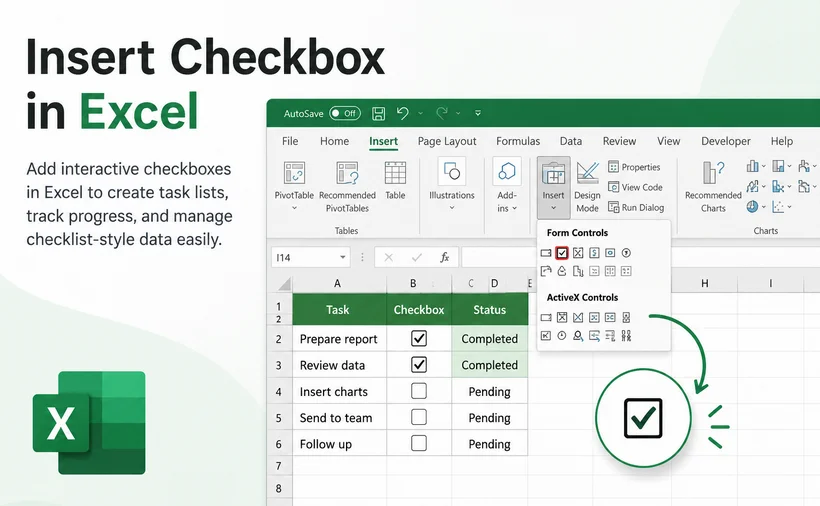
Task: Open the Help tab
Action: point(781,141)
